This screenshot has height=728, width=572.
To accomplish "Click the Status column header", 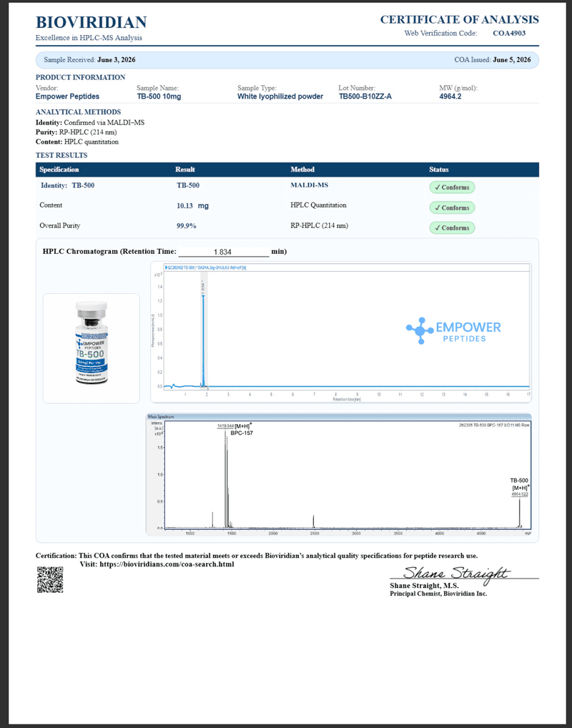I will pyautogui.click(x=439, y=169).
